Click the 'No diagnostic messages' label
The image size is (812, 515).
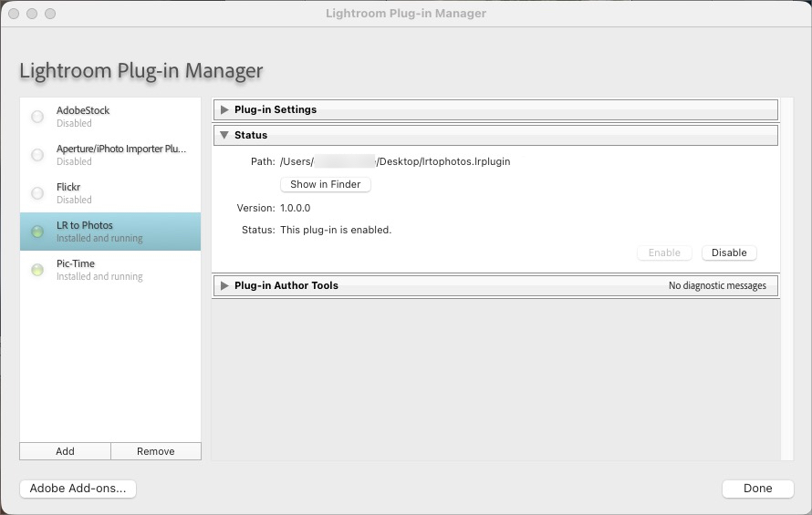click(717, 285)
